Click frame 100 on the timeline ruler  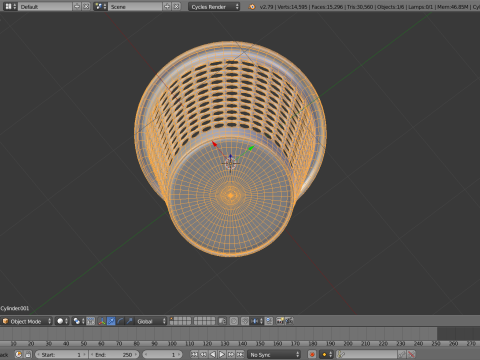tap(172, 343)
